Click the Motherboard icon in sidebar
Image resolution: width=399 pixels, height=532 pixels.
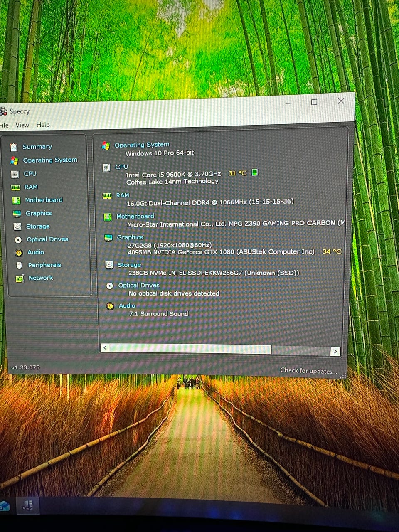[16, 201]
